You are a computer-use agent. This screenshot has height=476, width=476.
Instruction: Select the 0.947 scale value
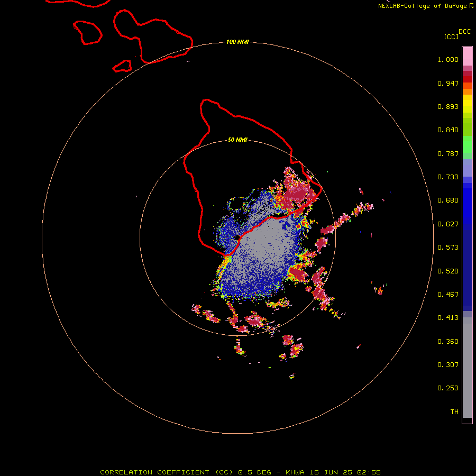click(448, 83)
